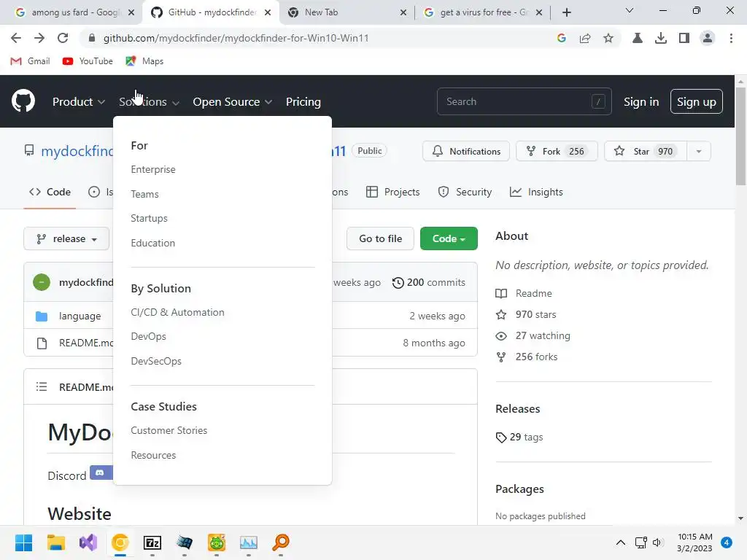
Task: Click the green pig app in taskbar
Action: pos(216,542)
